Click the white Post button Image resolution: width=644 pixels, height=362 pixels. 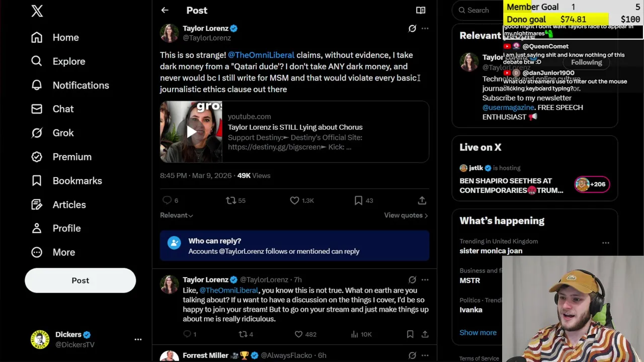[80, 281]
